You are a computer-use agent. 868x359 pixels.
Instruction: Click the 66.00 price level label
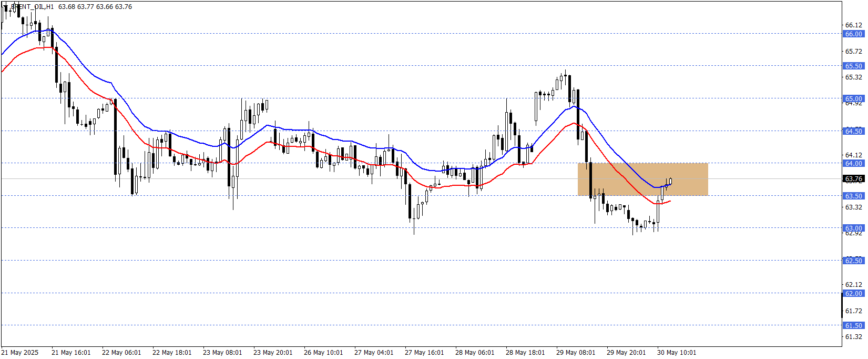853,34
